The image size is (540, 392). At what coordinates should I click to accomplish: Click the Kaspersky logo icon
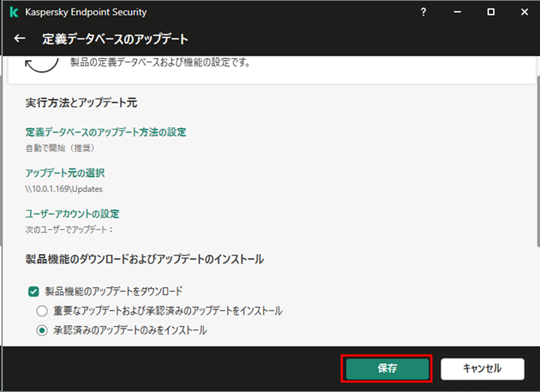pyautogui.click(x=14, y=12)
